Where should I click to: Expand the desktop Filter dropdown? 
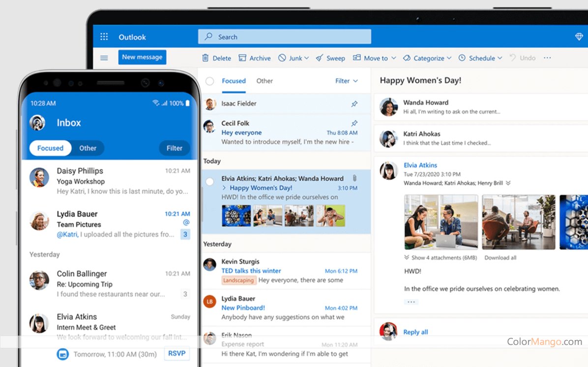click(x=347, y=81)
